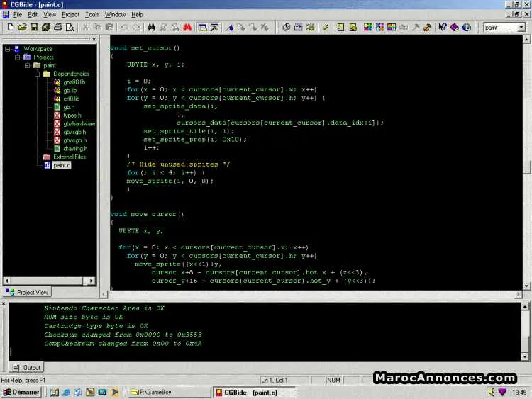
Task: Select gb/sgb.h in the dependencies list
Action: pyautogui.click(x=74, y=132)
